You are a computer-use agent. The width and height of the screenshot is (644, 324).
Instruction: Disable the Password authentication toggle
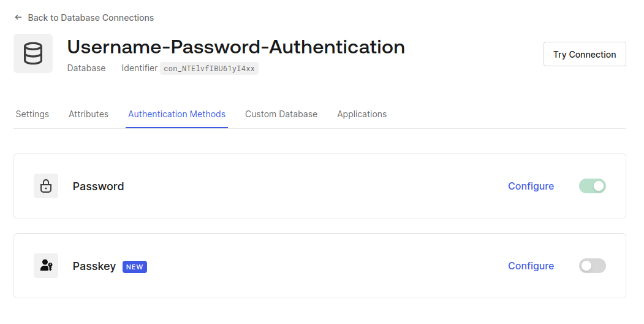592,186
